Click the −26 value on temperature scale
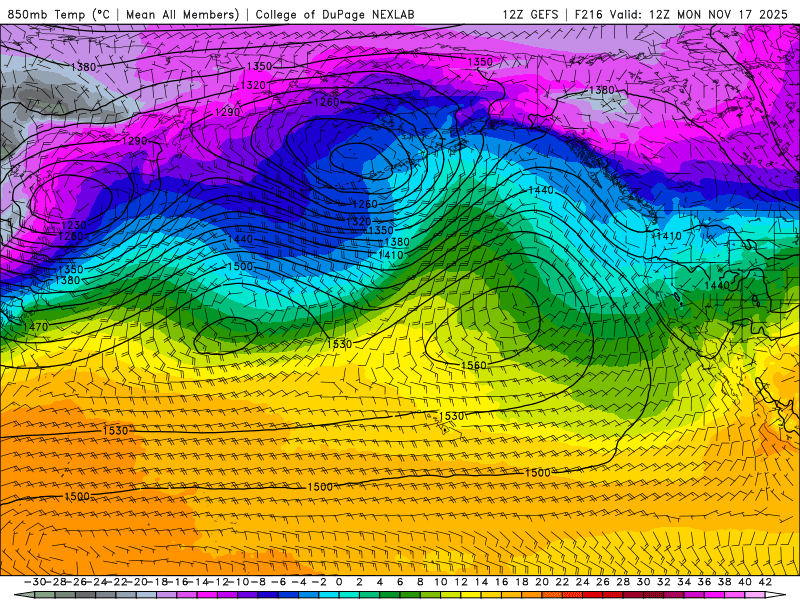The height and width of the screenshot is (600, 800). 76,582
